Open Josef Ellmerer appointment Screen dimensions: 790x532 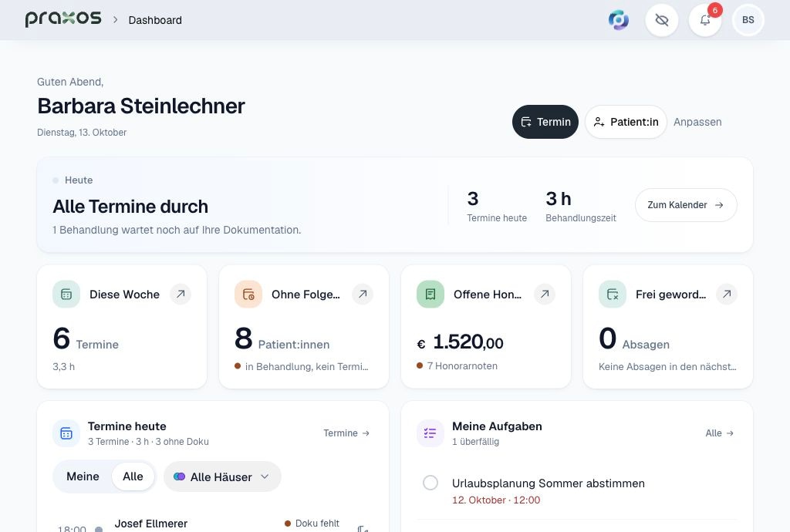150,524
